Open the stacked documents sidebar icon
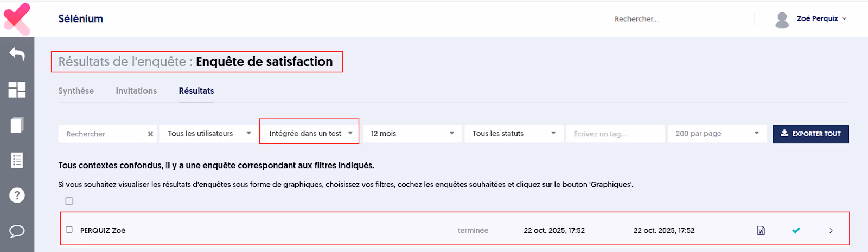 pos(17,125)
